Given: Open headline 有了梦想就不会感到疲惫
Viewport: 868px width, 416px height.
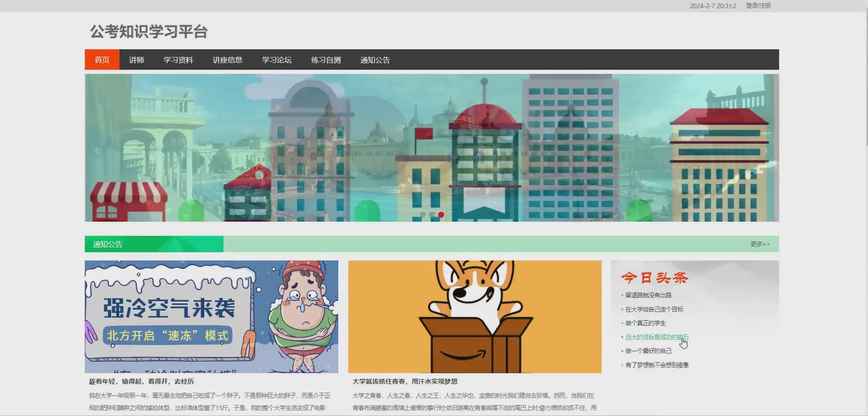Looking at the screenshot, I should pyautogui.click(x=656, y=364).
